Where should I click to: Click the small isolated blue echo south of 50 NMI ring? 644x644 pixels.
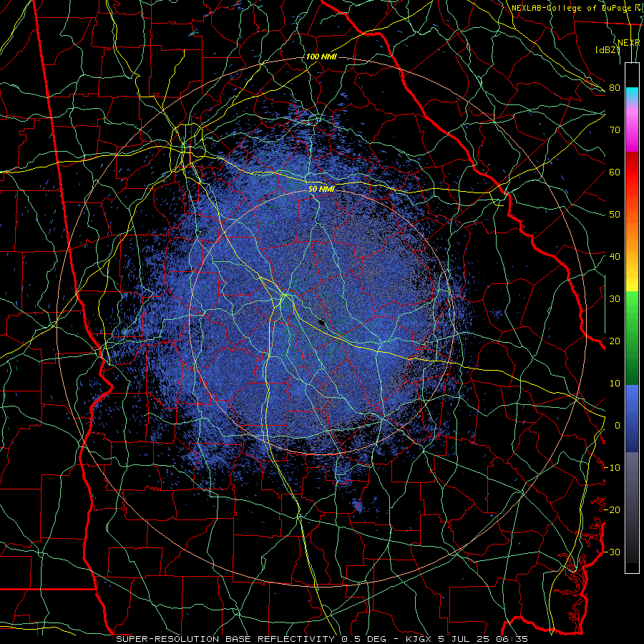pos(358,506)
